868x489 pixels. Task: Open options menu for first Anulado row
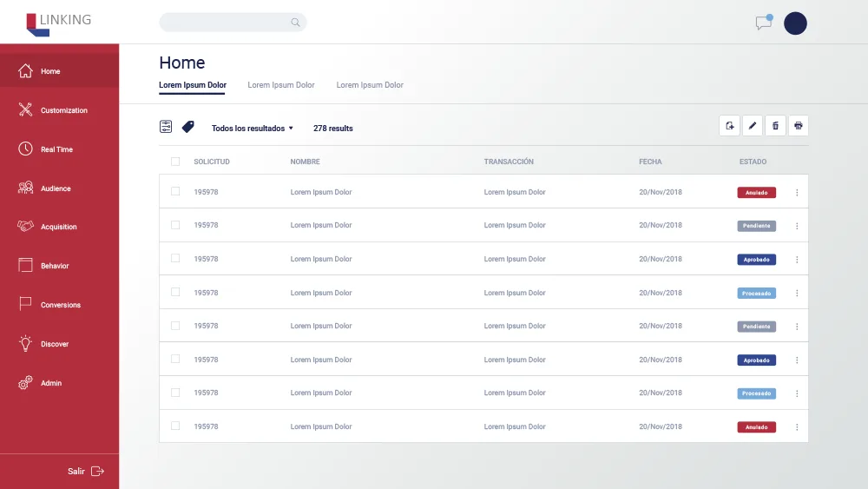[797, 193]
